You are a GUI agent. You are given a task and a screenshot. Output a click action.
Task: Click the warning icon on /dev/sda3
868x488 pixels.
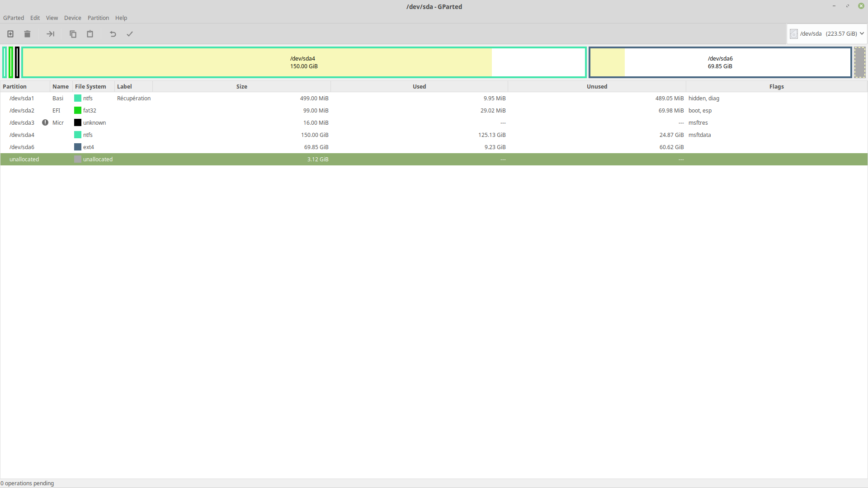pos(45,122)
